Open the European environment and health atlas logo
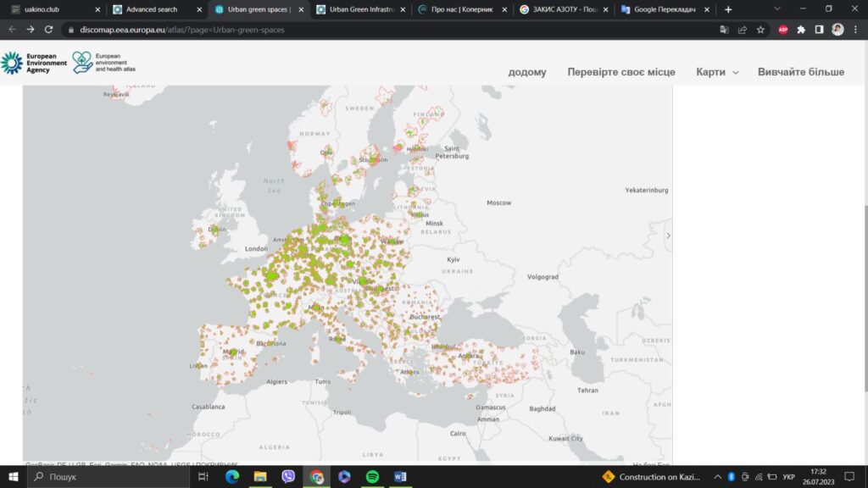The image size is (868, 488). pyautogui.click(x=103, y=63)
